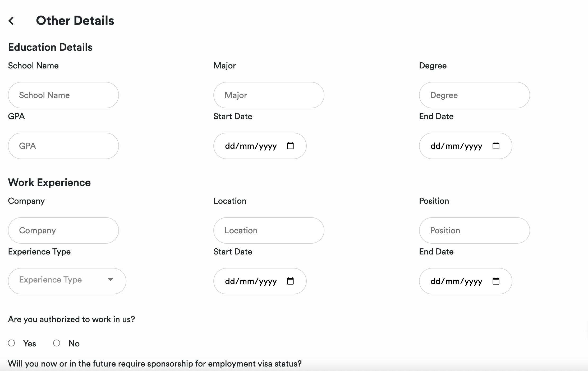588x371 pixels.
Task: Open the Work Experience End Date calendar picker
Action: (496, 281)
